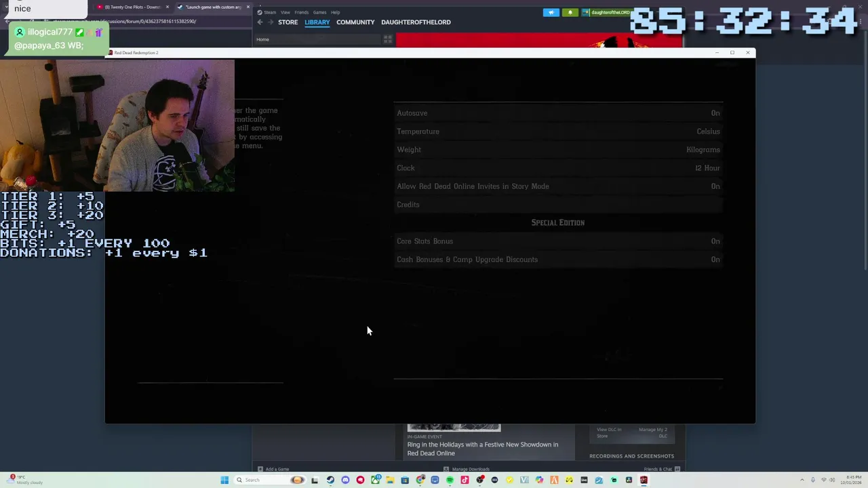Click Manage My 2 DLC
868x488 pixels.
(x=653, y=432)
